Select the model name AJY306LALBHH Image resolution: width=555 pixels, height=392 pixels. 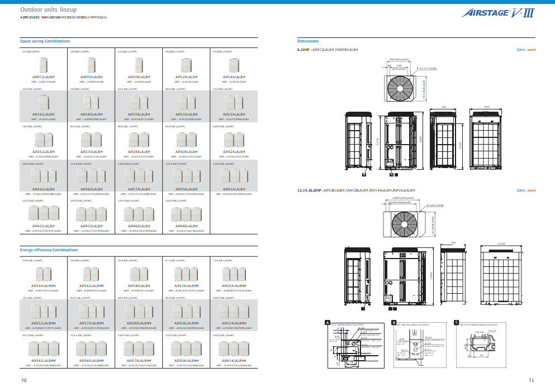click(187, 323)
